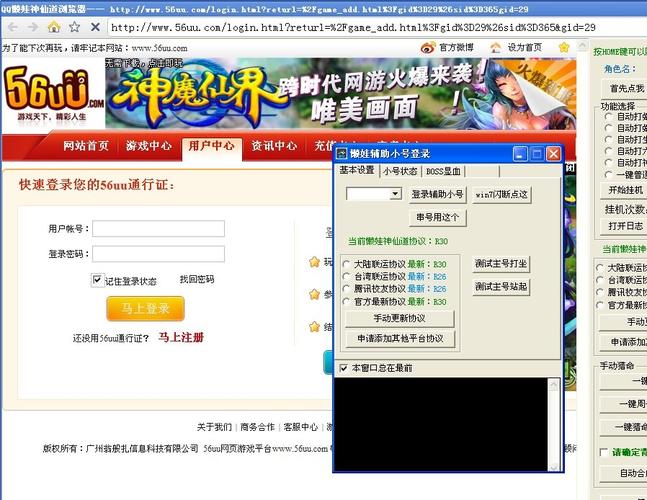Click the page scrollbar up arrow

582,46
